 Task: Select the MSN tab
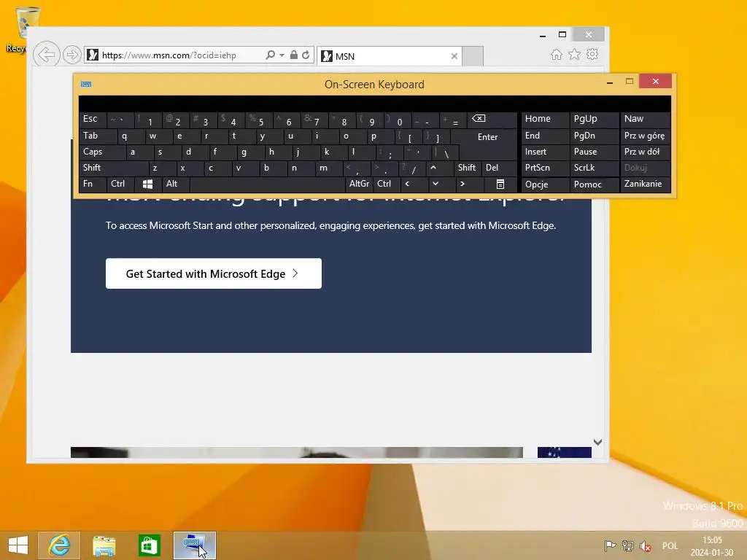coord(389,56)
